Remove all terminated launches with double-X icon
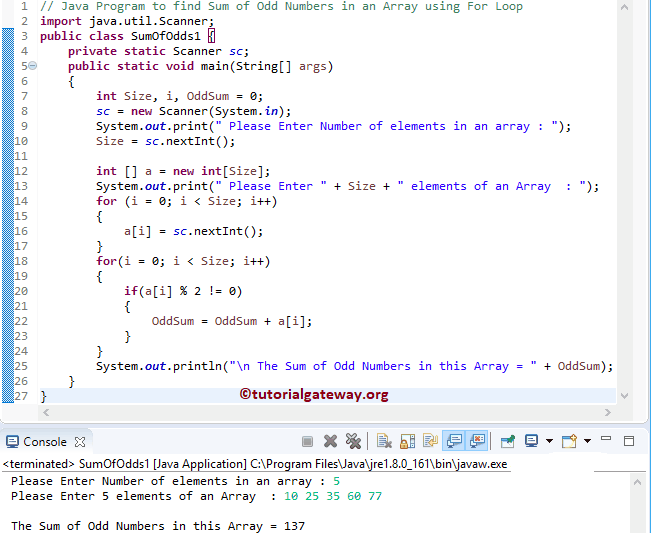Viewport: 651px width, 533px height. (x=353, y=441)
